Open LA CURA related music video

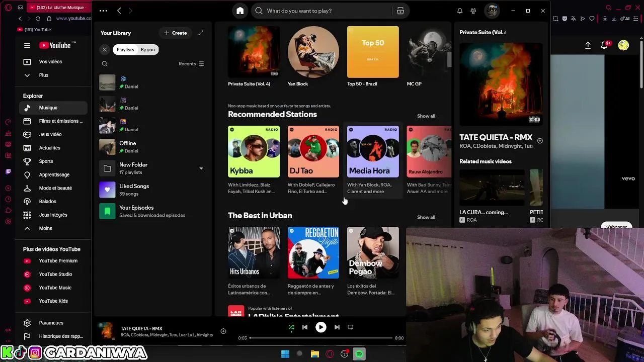click(x=492, y=196)
